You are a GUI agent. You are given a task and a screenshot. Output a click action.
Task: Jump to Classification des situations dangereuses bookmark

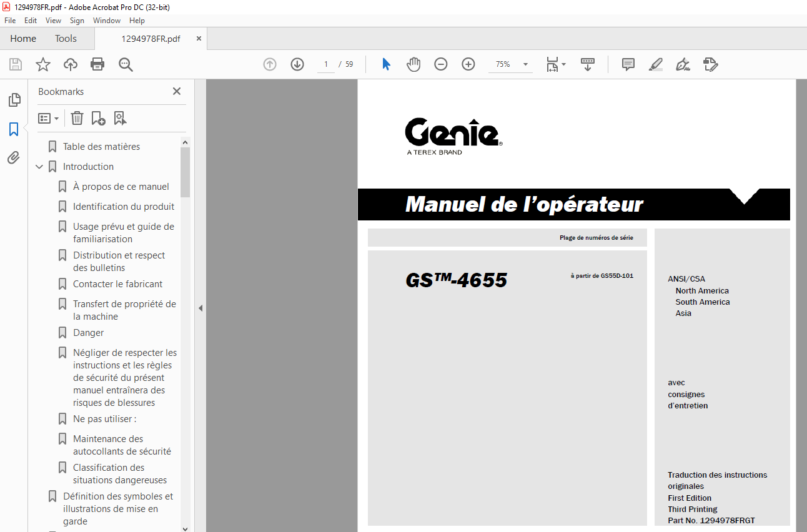[x=120, y=474]
